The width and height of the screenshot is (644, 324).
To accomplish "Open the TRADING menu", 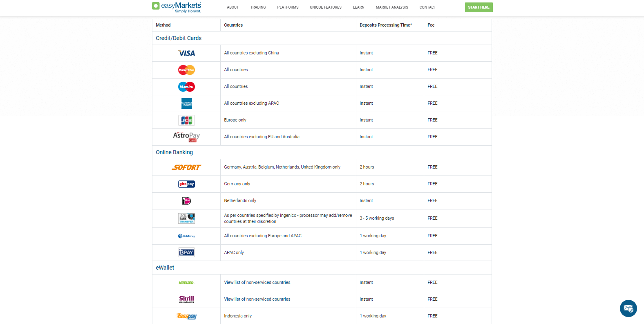I will pyautogui.click(x=258, y=7).
